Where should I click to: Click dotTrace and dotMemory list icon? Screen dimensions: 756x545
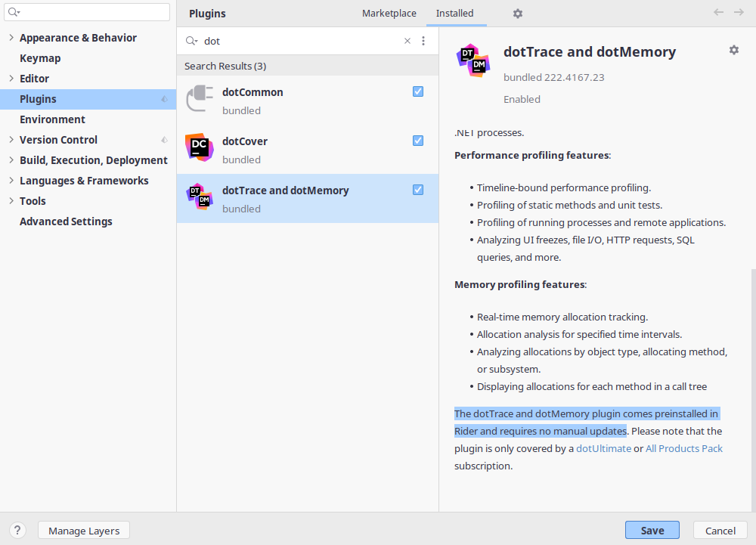200,197
